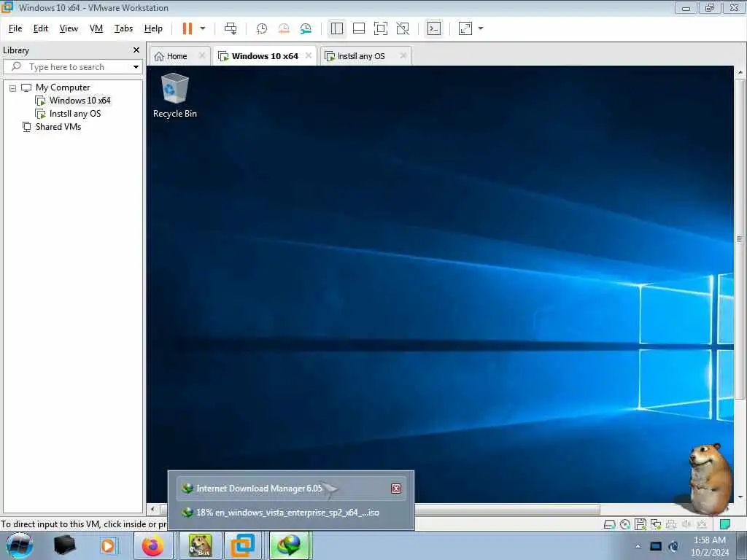The image size is (747, 560).
Task: Click the sound card status icon
Action: tap(686, 525)
